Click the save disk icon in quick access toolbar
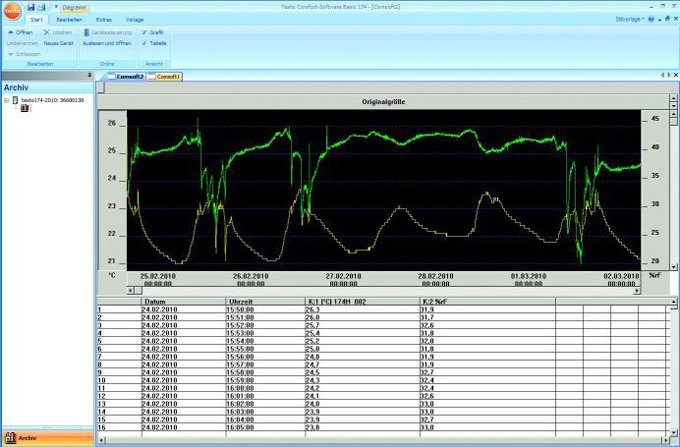680x447 pixels. 31,7
